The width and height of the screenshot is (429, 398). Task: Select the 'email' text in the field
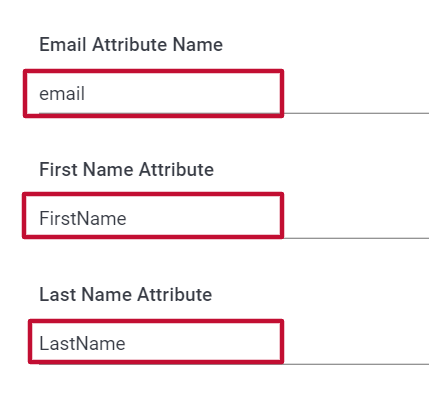pyautogui.click(x=62, y=94)
